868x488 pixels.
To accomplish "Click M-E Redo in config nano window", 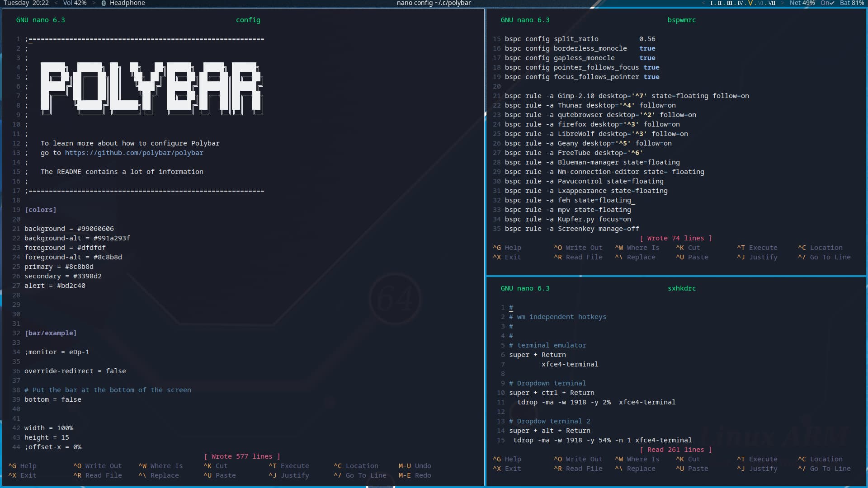I will click(415, 475).
